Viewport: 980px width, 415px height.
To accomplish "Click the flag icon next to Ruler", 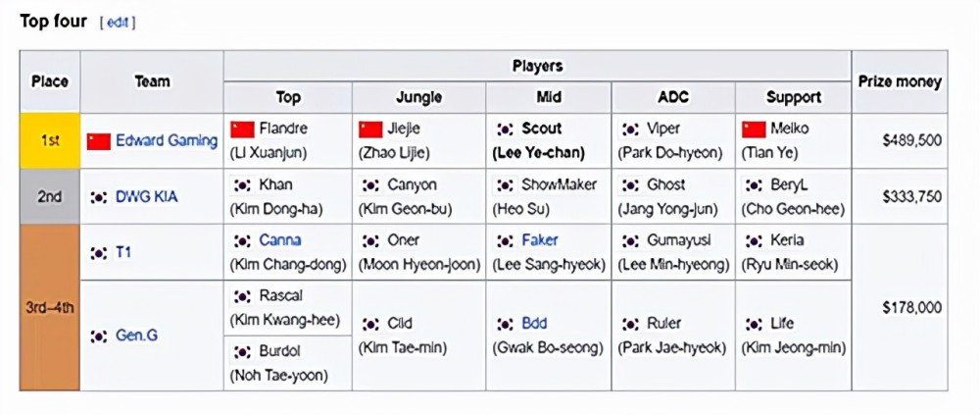I will pyautogui.click(x=630, y=324).
